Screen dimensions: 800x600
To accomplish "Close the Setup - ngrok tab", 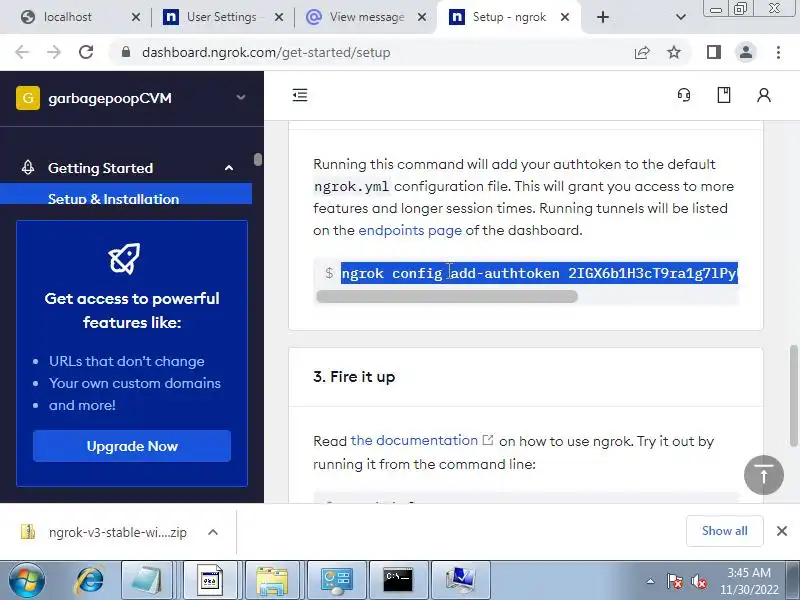I will pyautogui.click(x=565, y=17).
